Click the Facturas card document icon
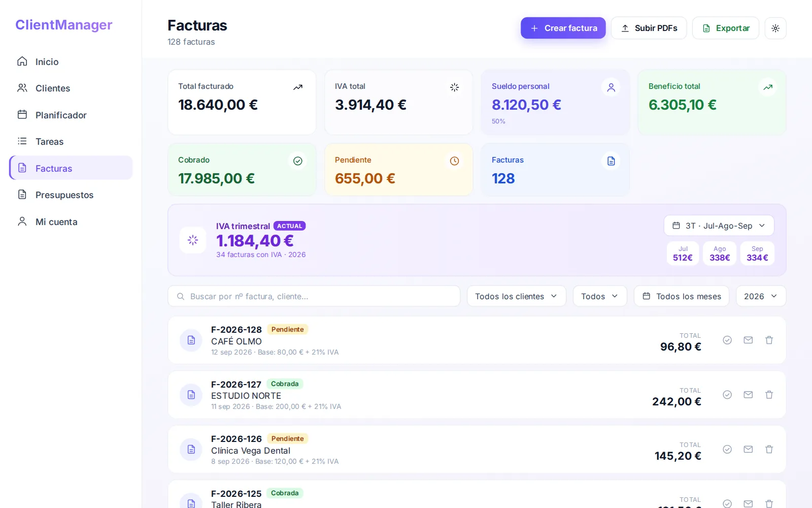This screenshot has width=812, height=508. pos(611,161)
